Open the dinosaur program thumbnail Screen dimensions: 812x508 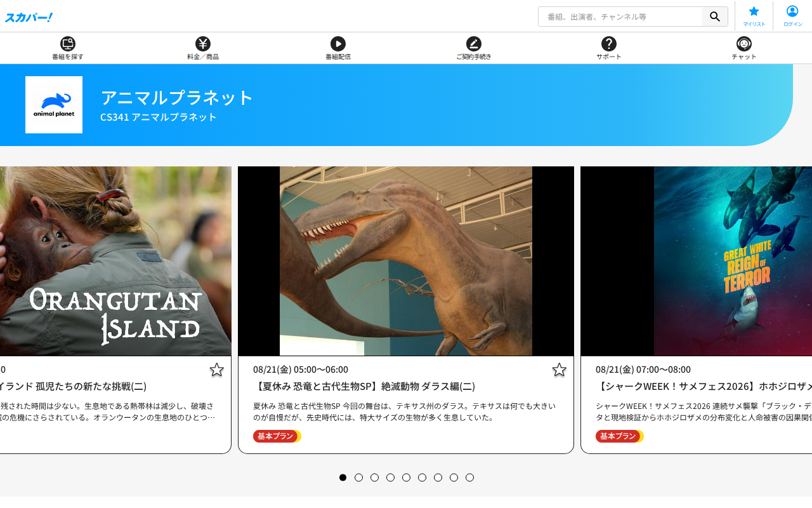[406, 261]
